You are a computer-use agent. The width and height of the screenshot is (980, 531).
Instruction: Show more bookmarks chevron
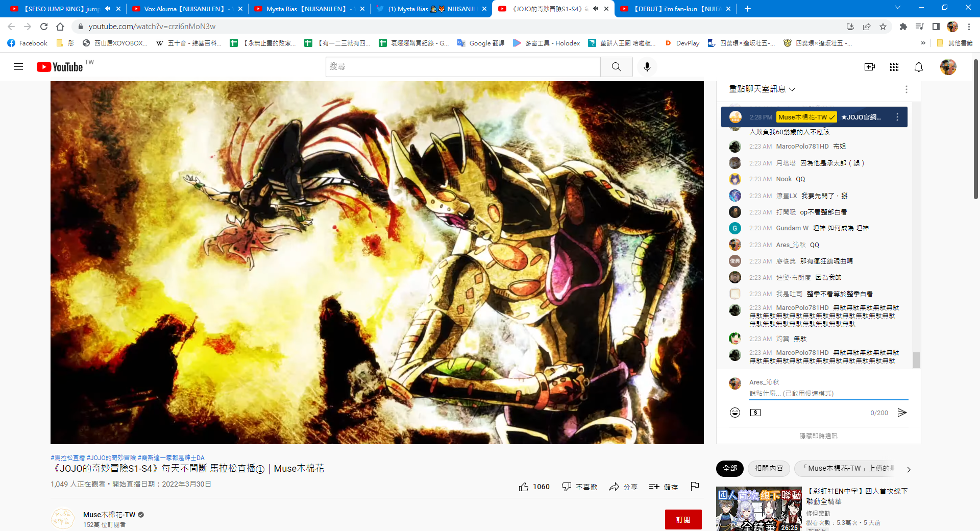tap(923, 43)
